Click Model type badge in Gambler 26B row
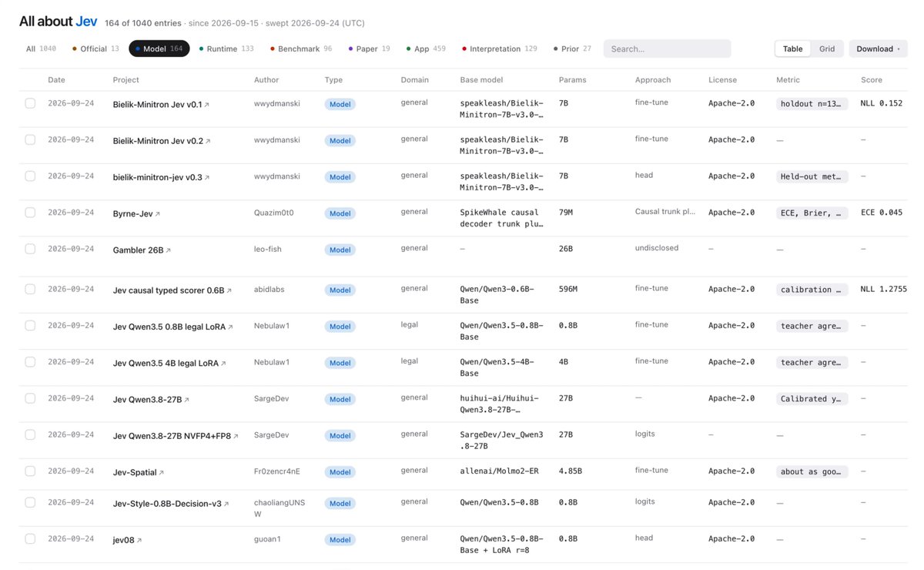Viewport: 924px width, 570px height. (x=340, y=250)
